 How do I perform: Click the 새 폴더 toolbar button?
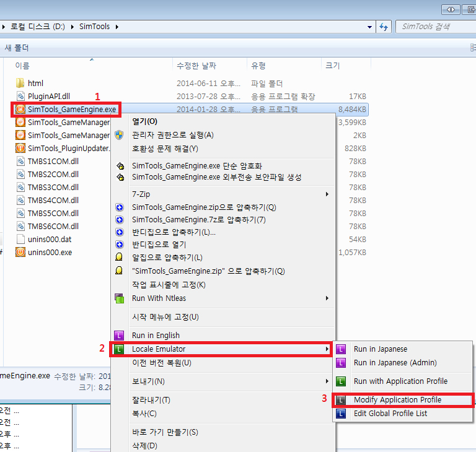pyautogui.click(x=17, y=48)
